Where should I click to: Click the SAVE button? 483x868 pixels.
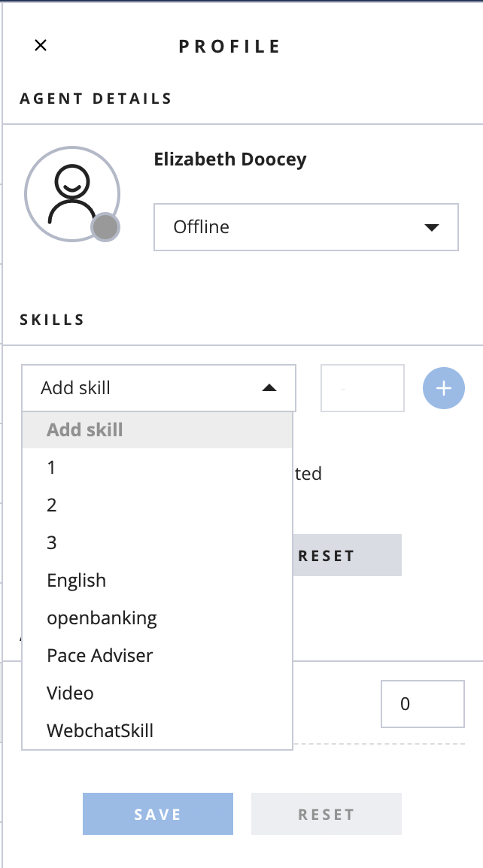(x=158, y=814)
